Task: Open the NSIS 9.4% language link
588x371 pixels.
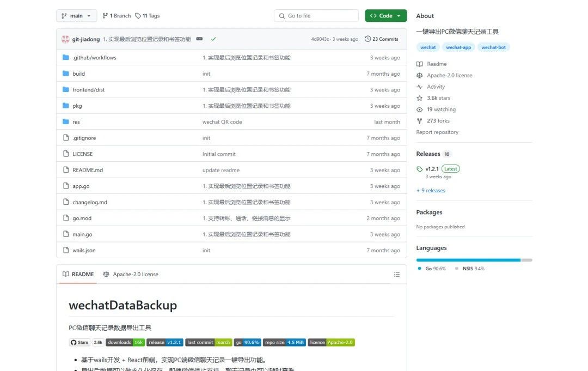Action: pyautogui.click(x=470, y=269)
